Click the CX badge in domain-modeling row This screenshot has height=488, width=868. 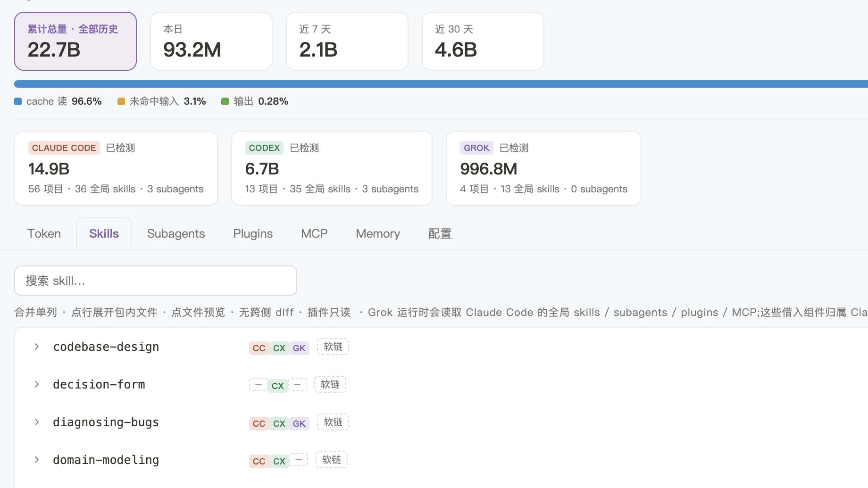279,462
